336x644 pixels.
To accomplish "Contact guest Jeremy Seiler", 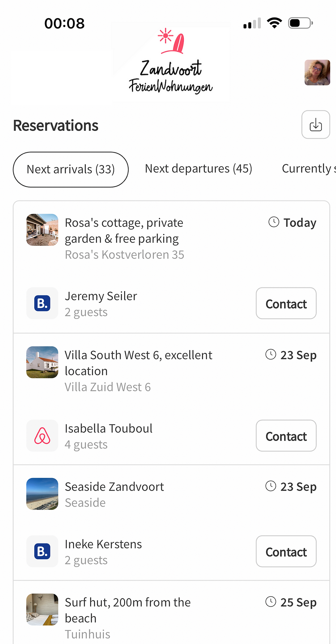I will [286, 303].
